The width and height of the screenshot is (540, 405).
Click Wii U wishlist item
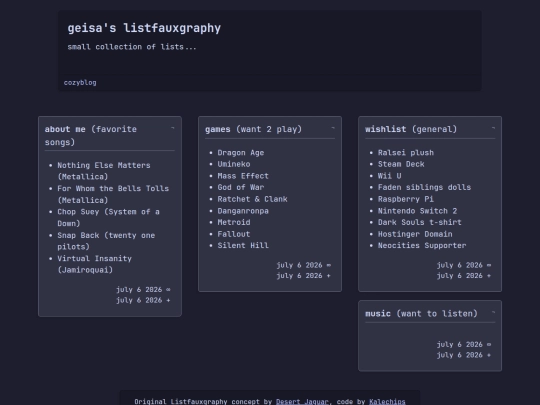(x=390, y=176)
